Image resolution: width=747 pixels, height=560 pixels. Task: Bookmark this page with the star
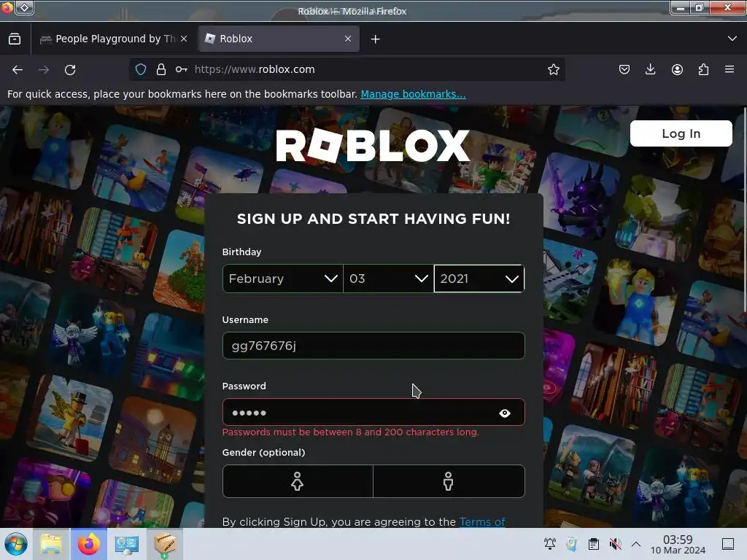click(x=553, y=69)
